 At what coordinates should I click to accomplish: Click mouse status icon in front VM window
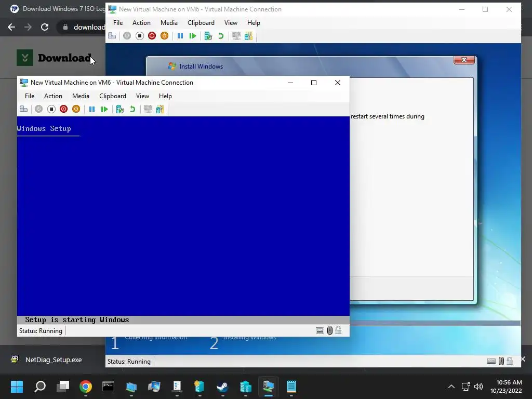(x=329, y=330)
